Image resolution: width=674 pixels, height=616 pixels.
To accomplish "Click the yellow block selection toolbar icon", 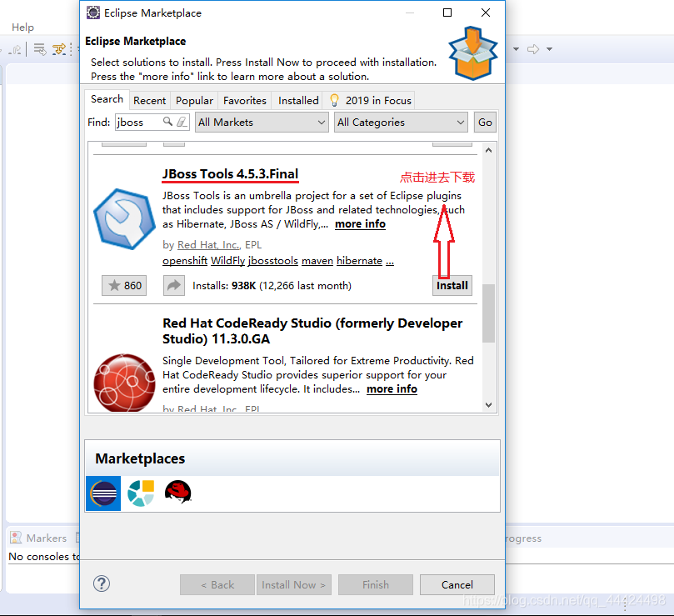I will 59,49.
